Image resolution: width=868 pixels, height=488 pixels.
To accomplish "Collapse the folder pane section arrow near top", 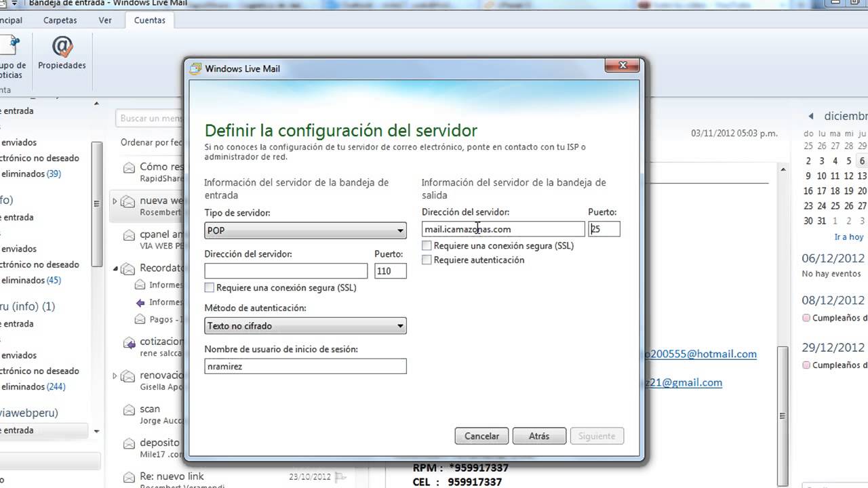I will point(96,104).
